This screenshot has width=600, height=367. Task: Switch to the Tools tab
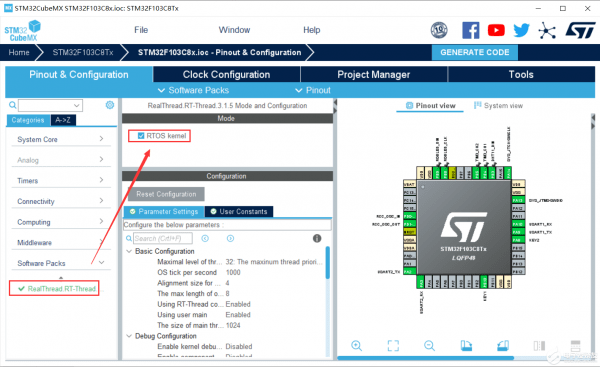pyautogui.click(x=521, y=75)
